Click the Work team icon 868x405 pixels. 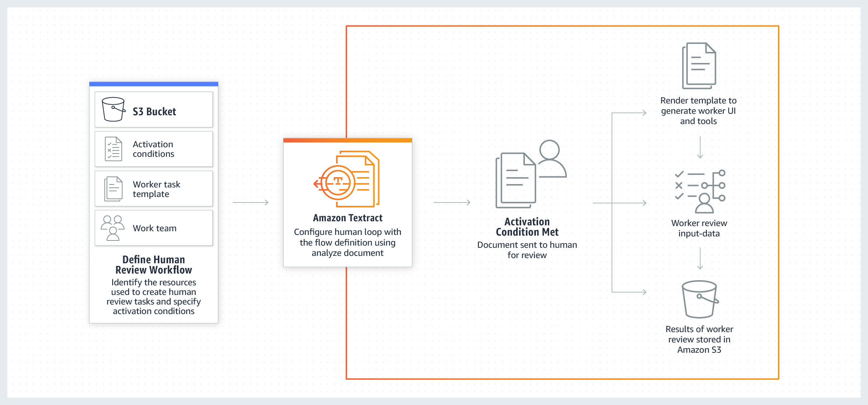[109, 232]
